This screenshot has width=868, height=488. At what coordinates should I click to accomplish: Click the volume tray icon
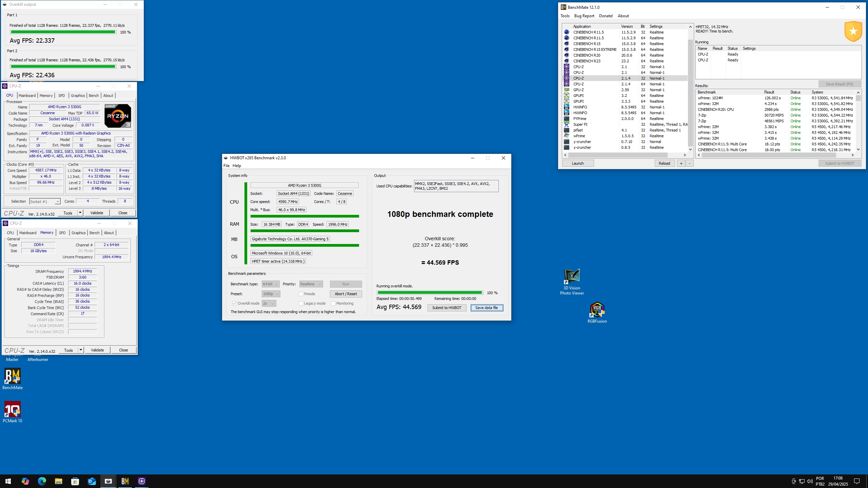pos(810,481)
